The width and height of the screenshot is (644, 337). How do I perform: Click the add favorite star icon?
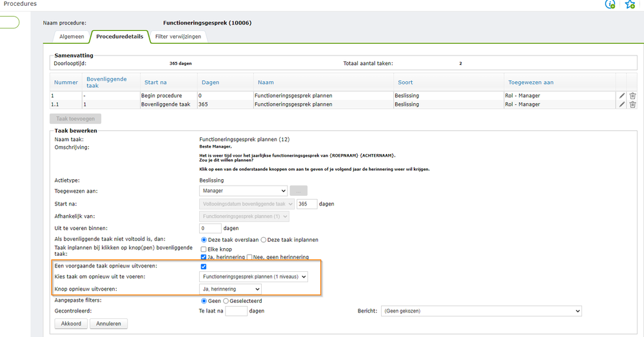[630, 5]
